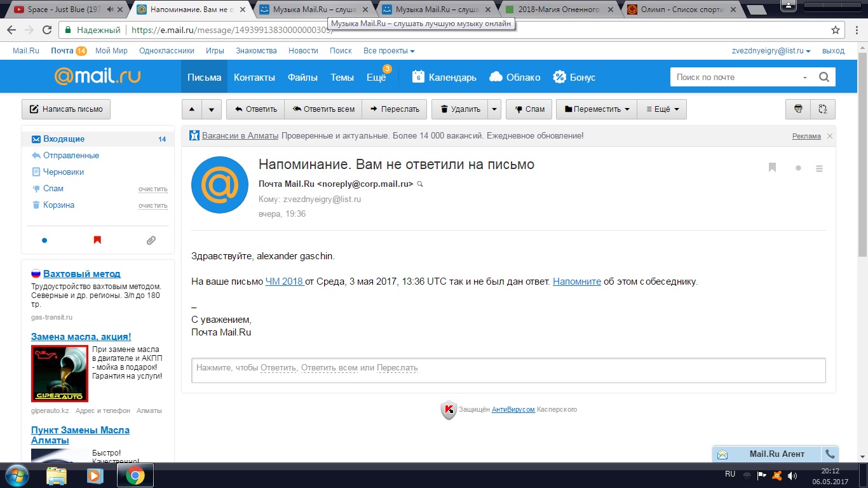868x488 pixels.
Task: Click the bookmark star in address bar
Action: (836, 30)
